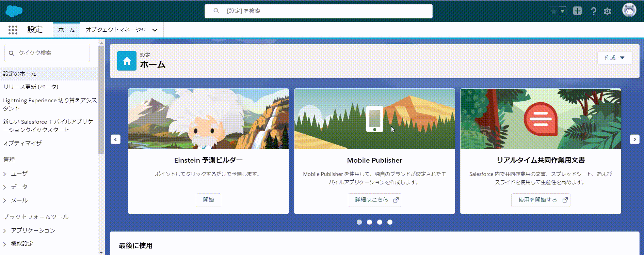This screenshot has width=644, height=255.
Task: Expand the アプリケーション tree section
Action: [5, 231]
